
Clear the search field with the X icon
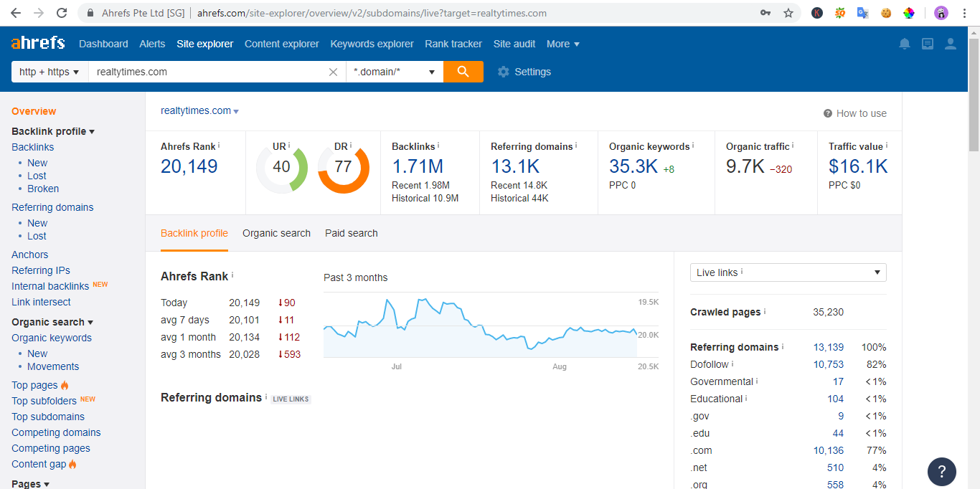(332, 72)
